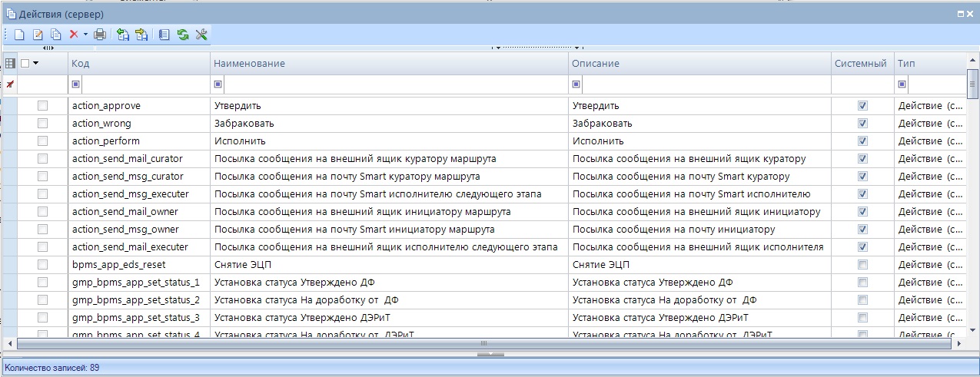Click the edit record pencil icon
980x377 pixels.
[x=38, y=35]
